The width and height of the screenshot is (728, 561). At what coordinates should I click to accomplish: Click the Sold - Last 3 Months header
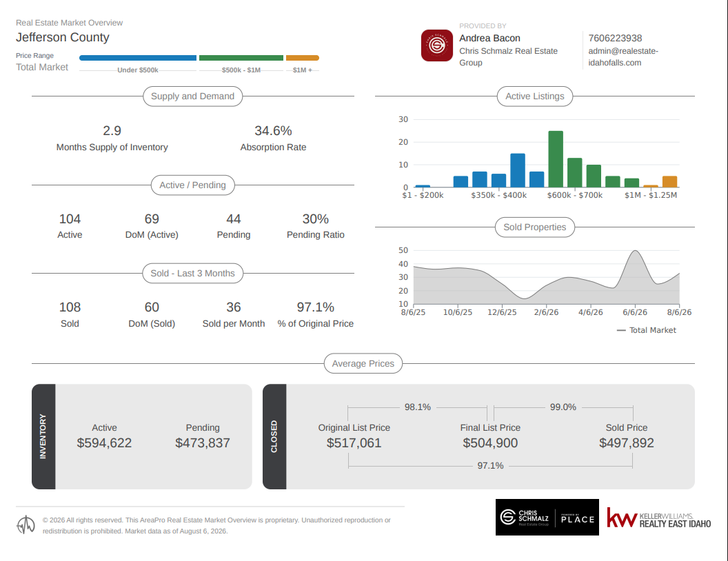pyautogui.click(x=192, y=274)
